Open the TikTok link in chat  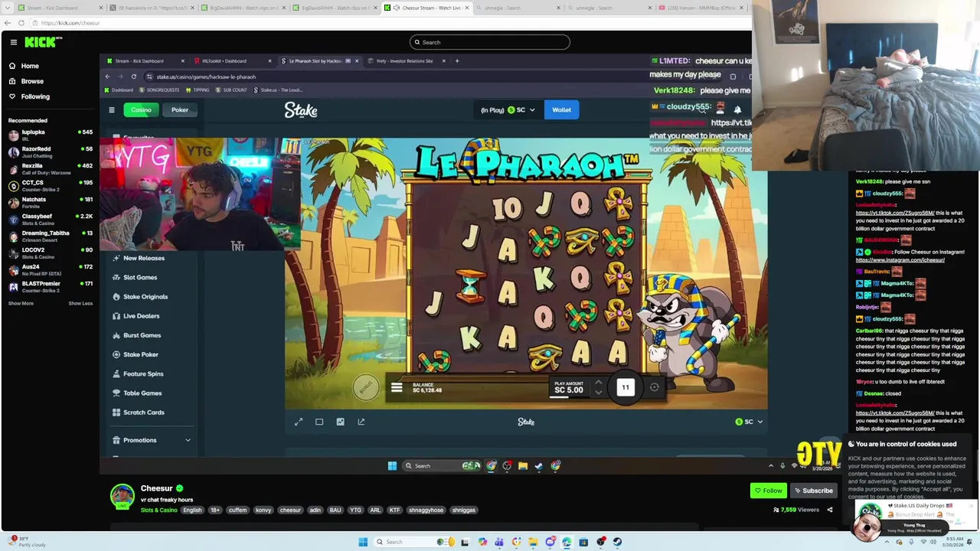click(x=895, y=213)
